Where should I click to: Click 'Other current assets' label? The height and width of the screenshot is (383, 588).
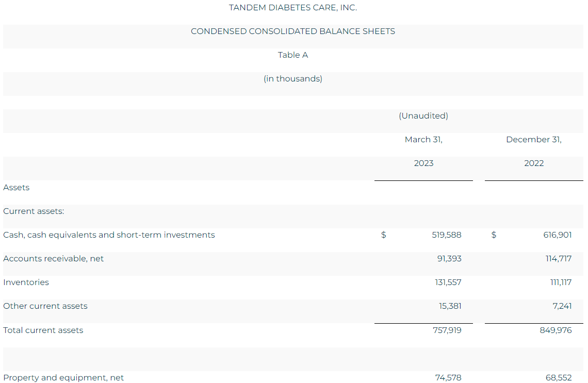(x=45, y=306)
